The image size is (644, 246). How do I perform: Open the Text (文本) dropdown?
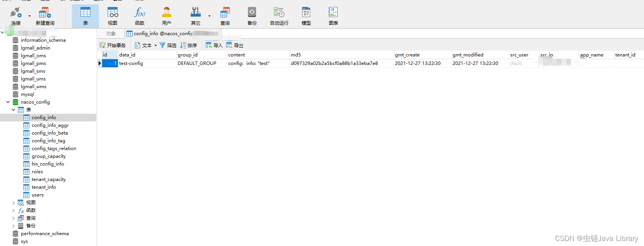point(146,45)
